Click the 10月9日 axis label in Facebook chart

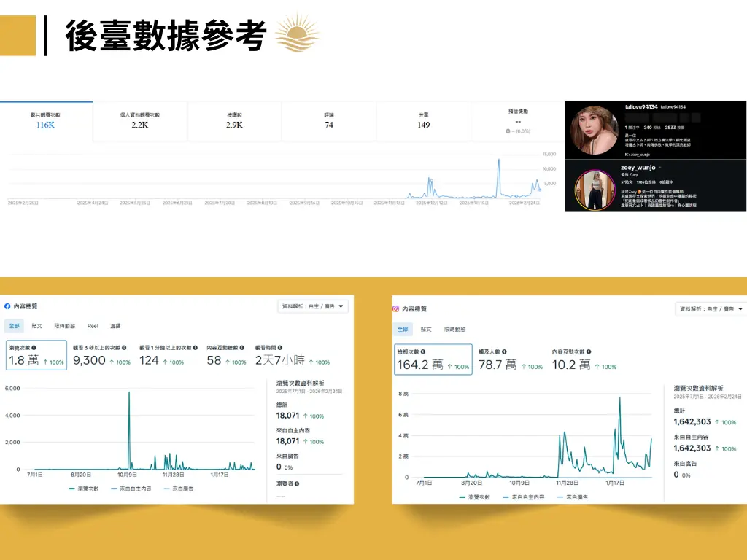click(127, 475)
